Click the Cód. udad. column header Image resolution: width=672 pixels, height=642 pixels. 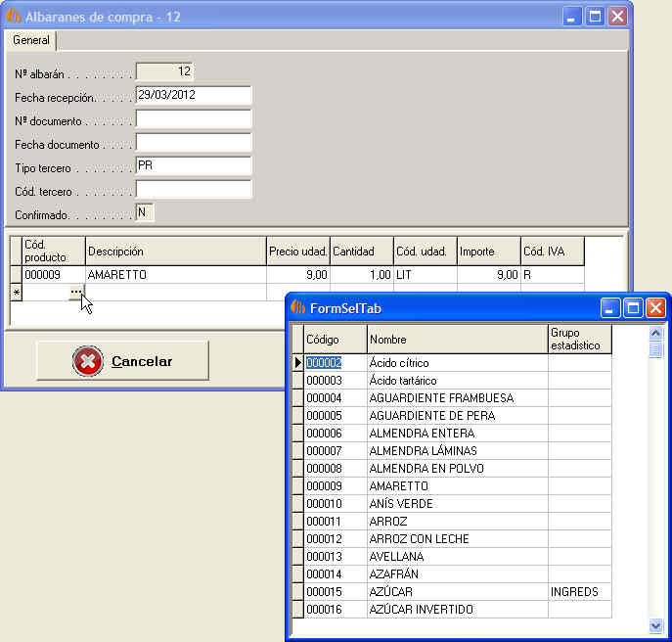coord(426,251)
